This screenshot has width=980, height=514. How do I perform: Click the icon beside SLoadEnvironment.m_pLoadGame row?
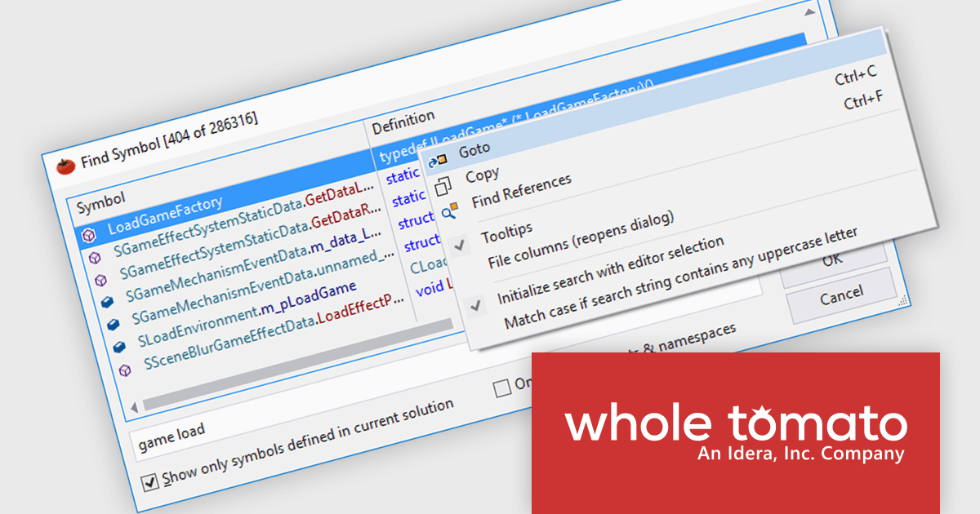(x=119, y=347)
